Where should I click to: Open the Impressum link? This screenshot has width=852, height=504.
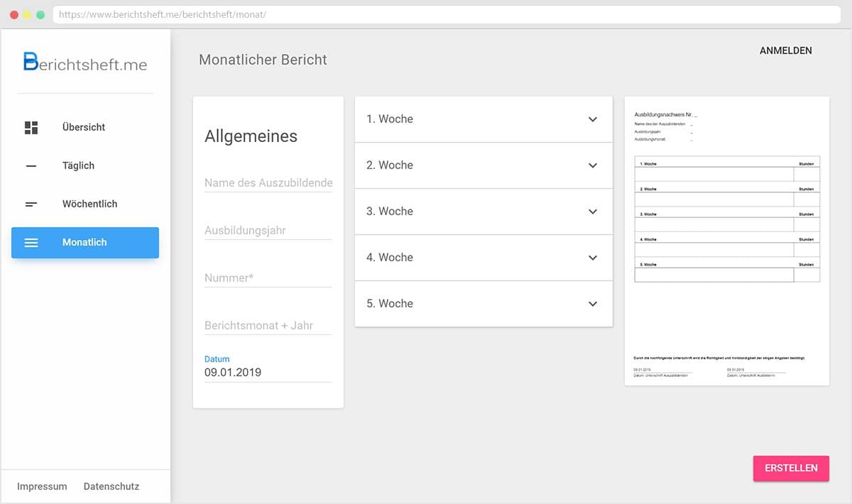coord(42,487)
